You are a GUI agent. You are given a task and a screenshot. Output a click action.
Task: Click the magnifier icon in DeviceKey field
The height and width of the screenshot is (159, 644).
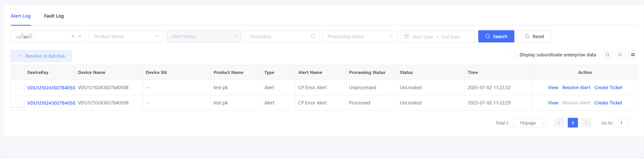[313, 37]
